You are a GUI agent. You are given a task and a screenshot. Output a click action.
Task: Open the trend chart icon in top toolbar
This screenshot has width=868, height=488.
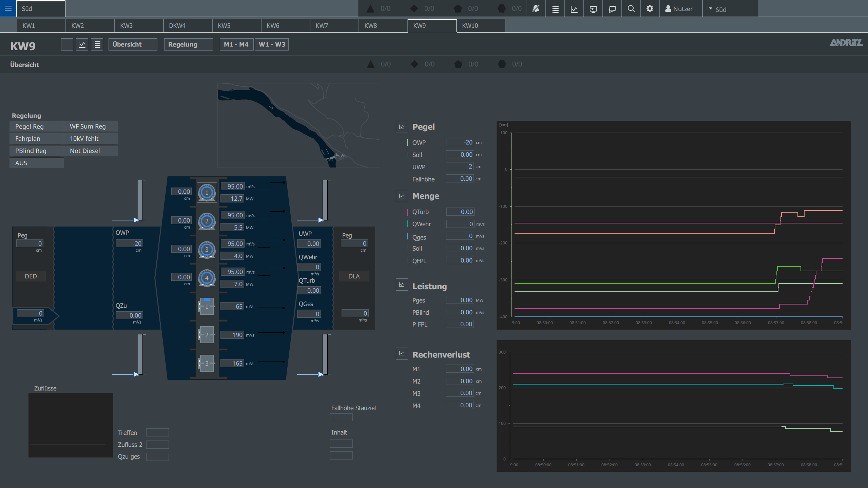[x=574, y=9]
